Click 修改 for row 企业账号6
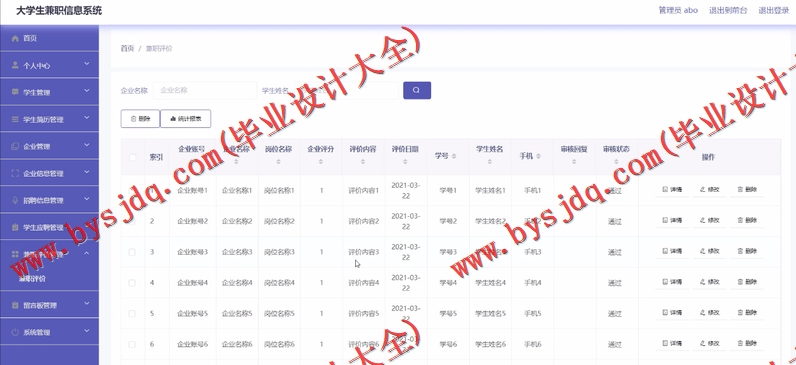Screen dimensions: 796x365 click(x=710, y=343)
